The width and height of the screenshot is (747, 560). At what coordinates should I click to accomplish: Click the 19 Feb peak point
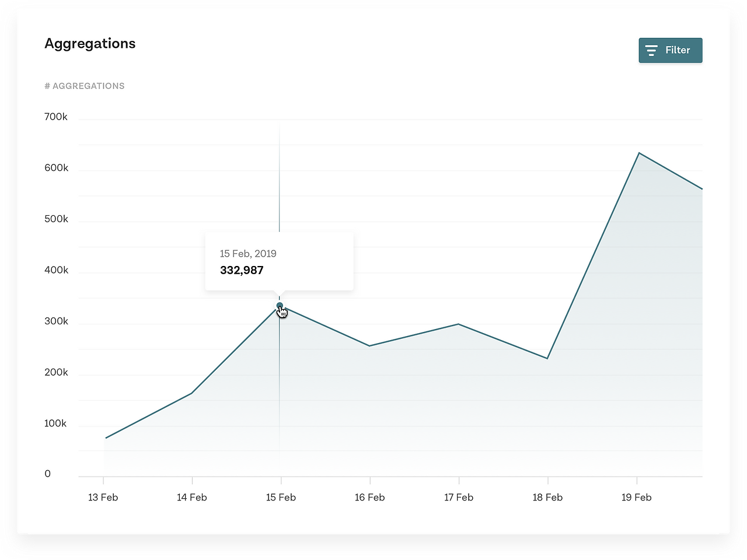[639, 153]
